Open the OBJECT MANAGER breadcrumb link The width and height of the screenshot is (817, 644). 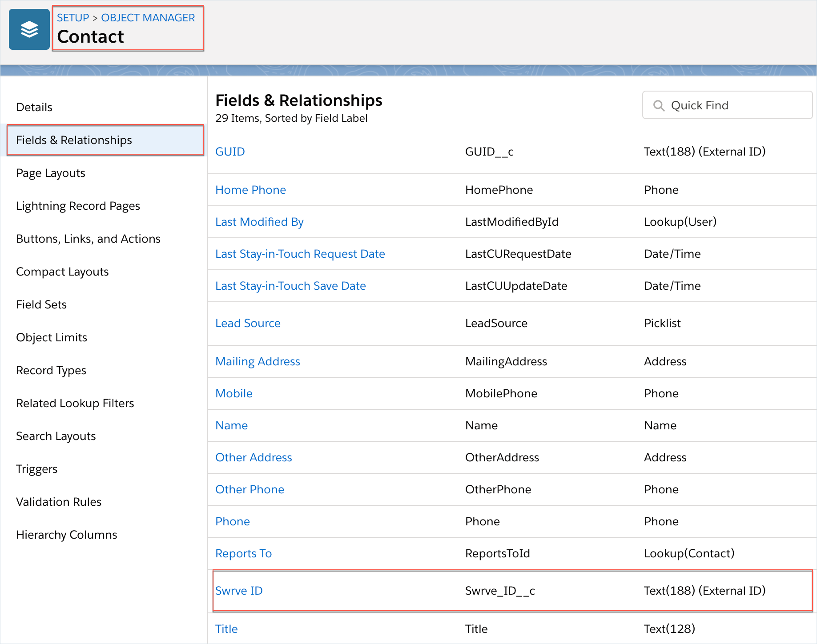coord(148,18)
